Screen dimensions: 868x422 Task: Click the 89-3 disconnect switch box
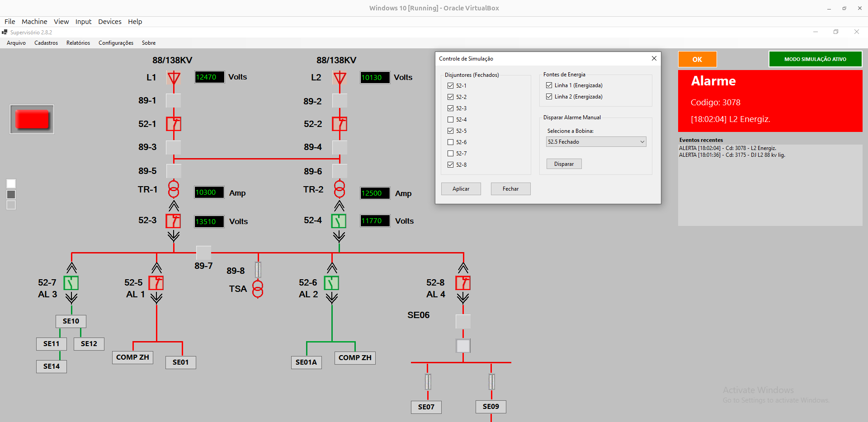tap(174, 147)
